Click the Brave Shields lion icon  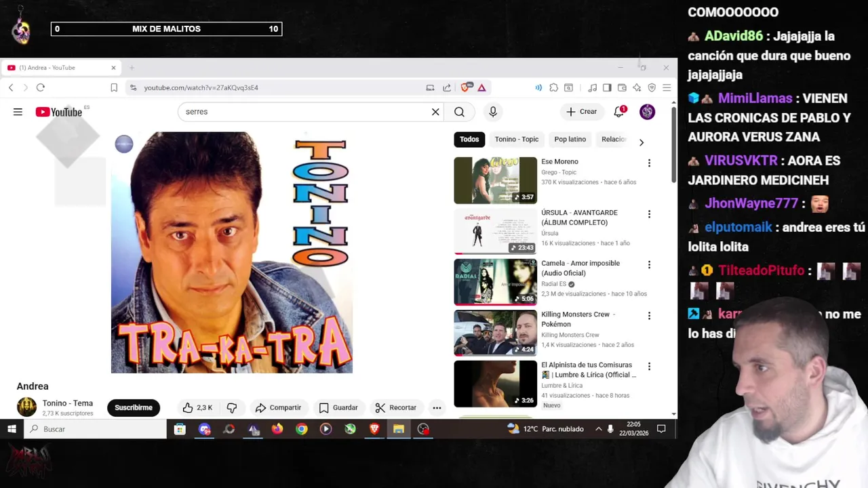click(466, 87)
